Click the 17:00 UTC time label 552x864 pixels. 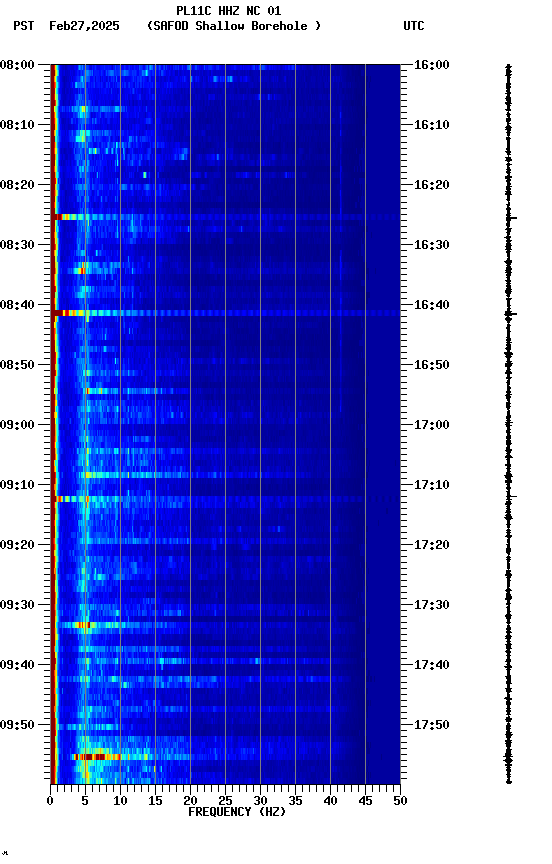(431, 425)
